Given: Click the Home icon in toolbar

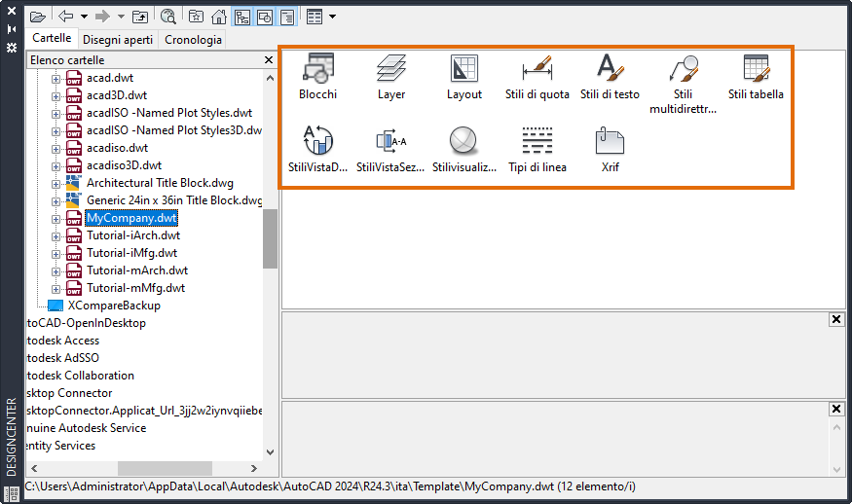Looking at the screenshot, I should coord(219,17).
